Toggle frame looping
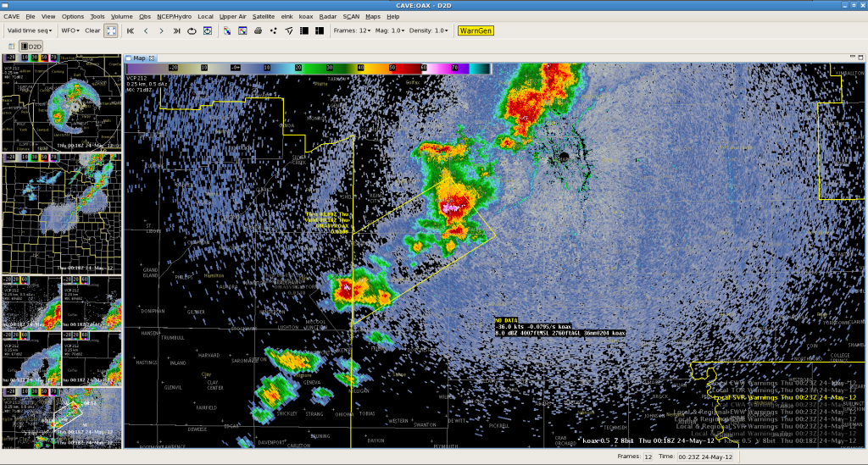868x465 pixels. coord(192,30)
